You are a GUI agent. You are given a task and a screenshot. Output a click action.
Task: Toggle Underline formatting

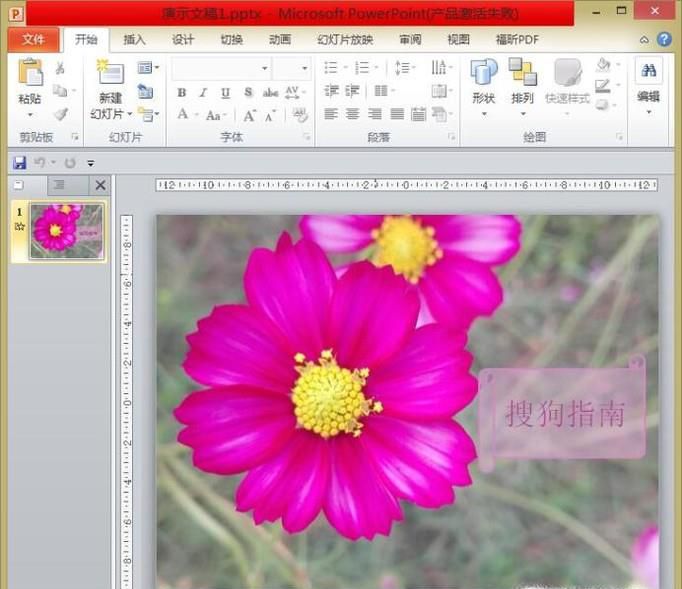pyautogui.click(x=225, y=92)
